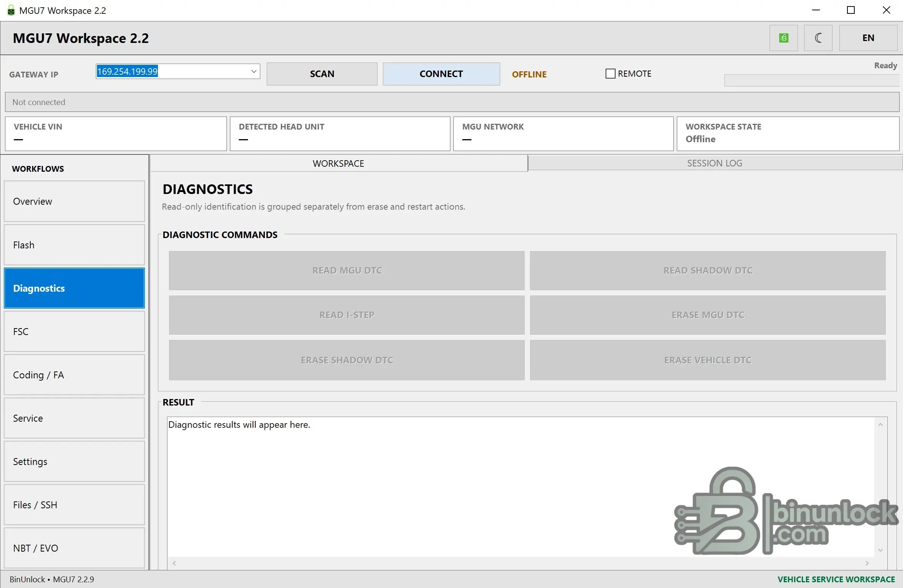Image resolution: width=903 pixels, height=588 pixels.
Task: Minimize the MGU7 Workspace window
Action: pos(816,10)
